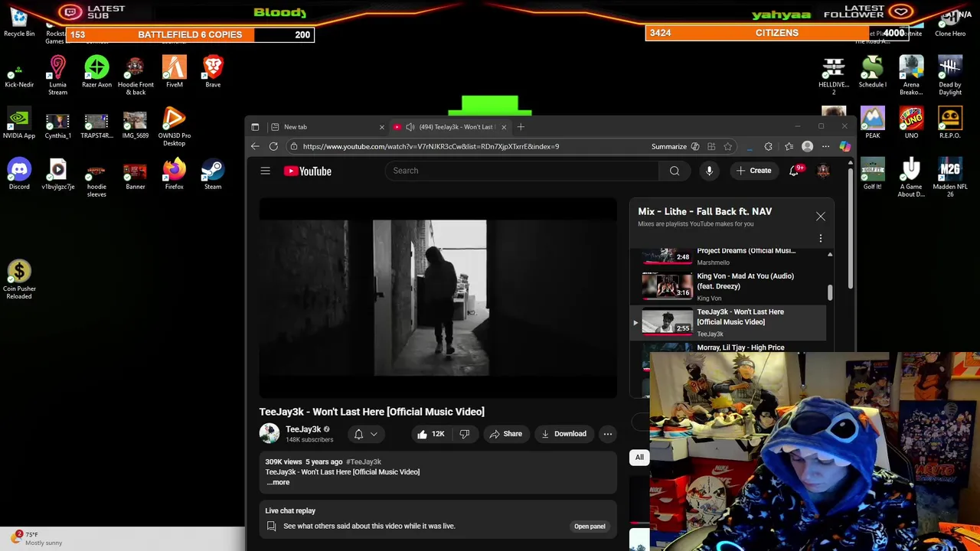
Task: Like the TeeJay3k video
Action: click(430, 434)
